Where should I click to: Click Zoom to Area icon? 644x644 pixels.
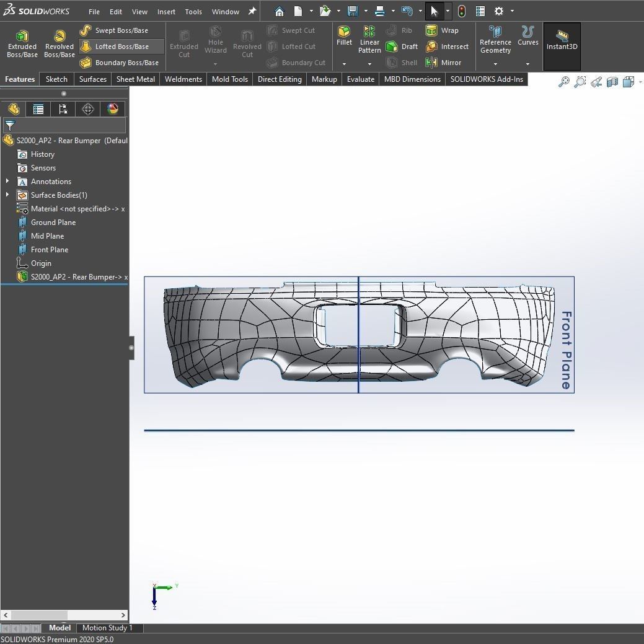[x=580, y=82]
